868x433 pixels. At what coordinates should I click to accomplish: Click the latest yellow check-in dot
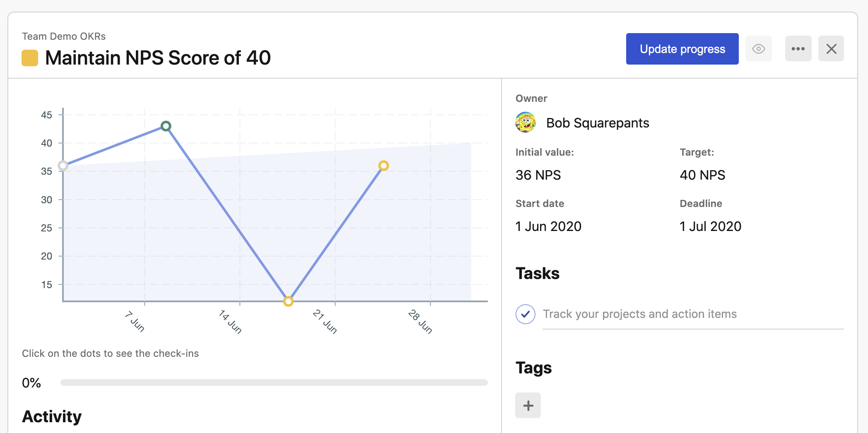pyautogui.click(x=383, y=166)
